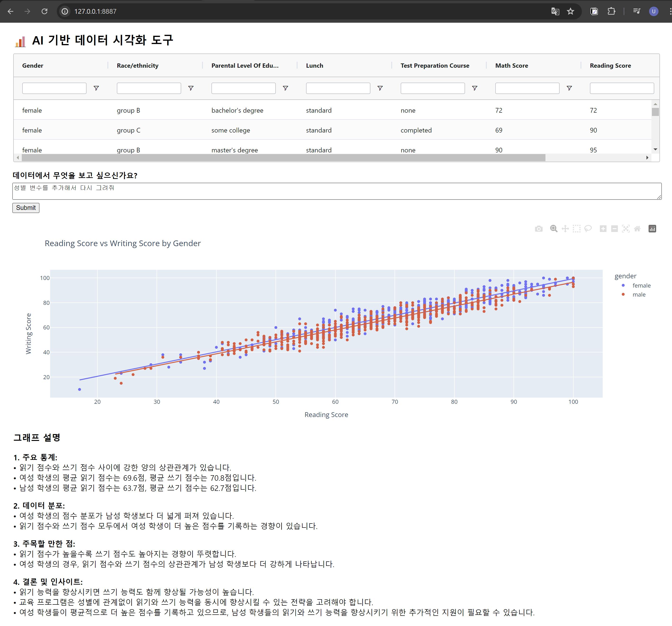Viewport: 672px width, 626px height.
Task: Sort by Race/ethnicity column header
Action: [138, 66]
